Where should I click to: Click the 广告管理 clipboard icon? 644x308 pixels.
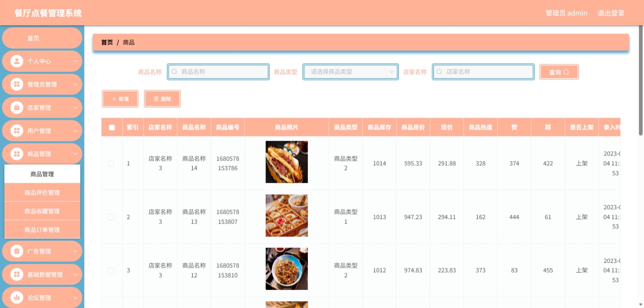(x=17, y=251)
